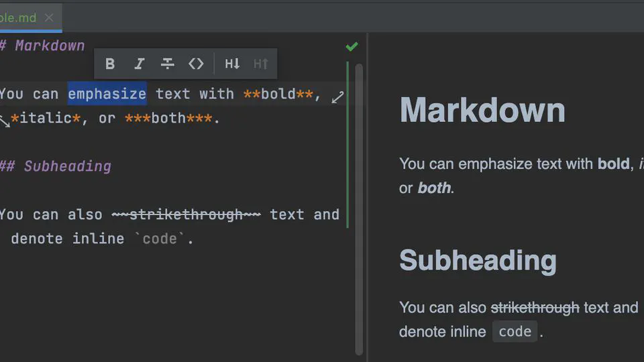Image resolution: width=644 pixels, height=362 pixels.
Task: Apply bold with the B toolbar icon
Action: click(x=109, y=64)
